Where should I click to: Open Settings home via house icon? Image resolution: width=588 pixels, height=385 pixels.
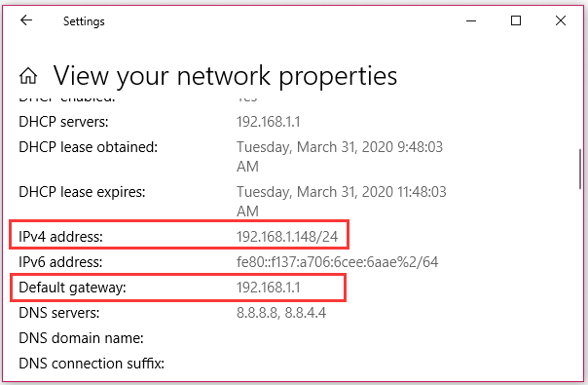pyautogui.click(x=28, y=76)
